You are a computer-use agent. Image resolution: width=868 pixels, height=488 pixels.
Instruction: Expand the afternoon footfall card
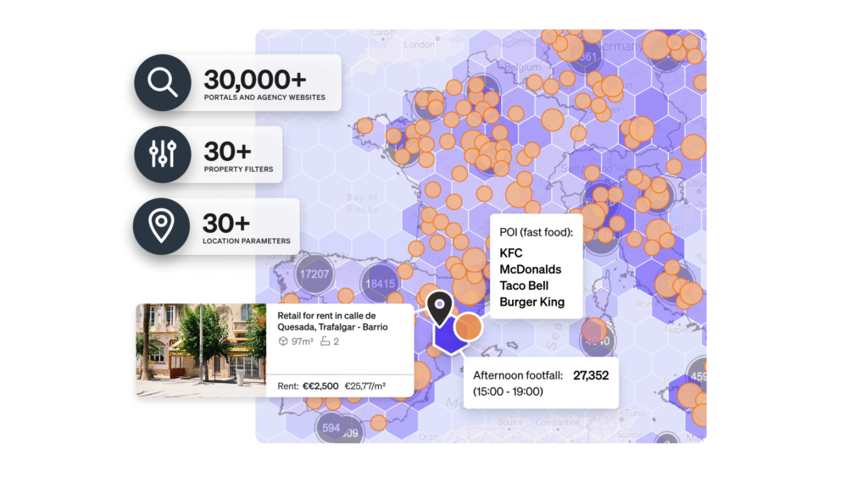point(541,383)
